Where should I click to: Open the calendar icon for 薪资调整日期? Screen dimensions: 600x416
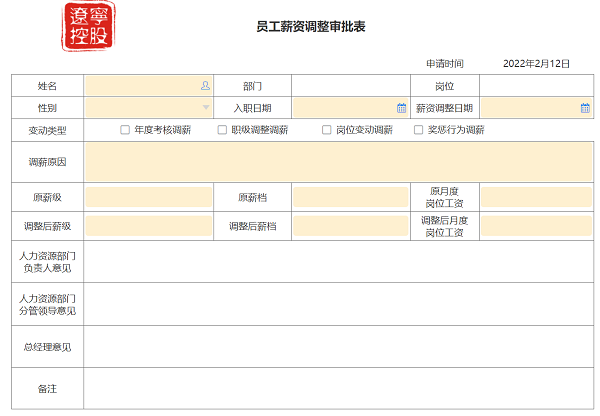tap(585, 108)
